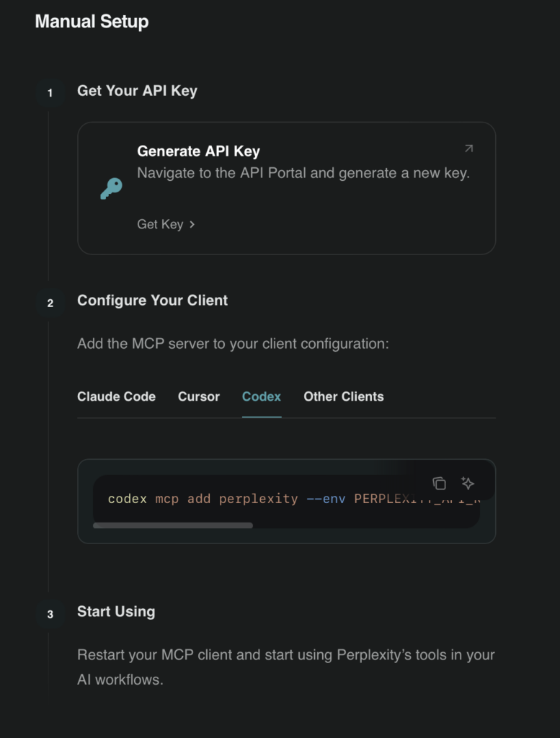Copy the codex command to clipboard
The width and height of the screenshot is (560, 738).
[x=439, y=484]
